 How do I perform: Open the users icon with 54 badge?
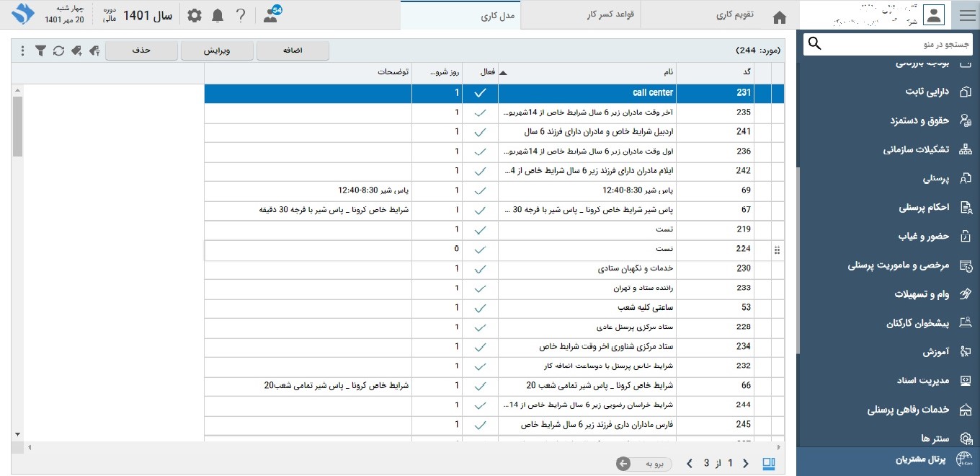click(271, 16)
